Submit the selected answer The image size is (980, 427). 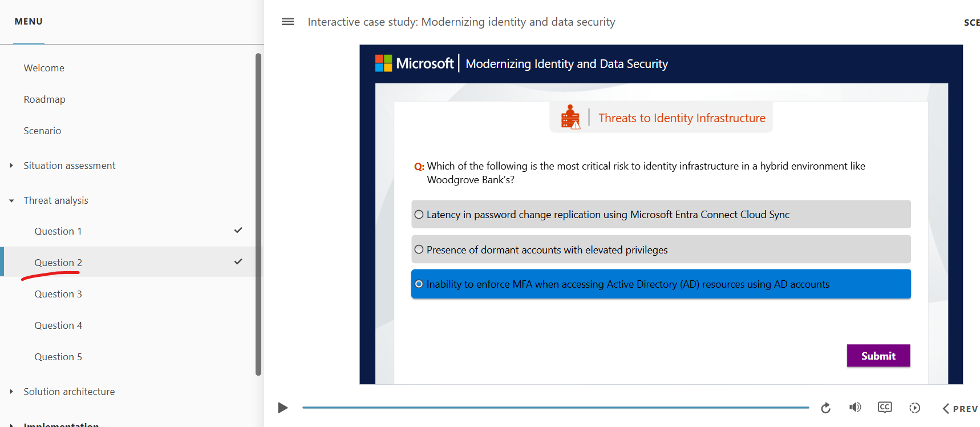click(x=878, y=356)
